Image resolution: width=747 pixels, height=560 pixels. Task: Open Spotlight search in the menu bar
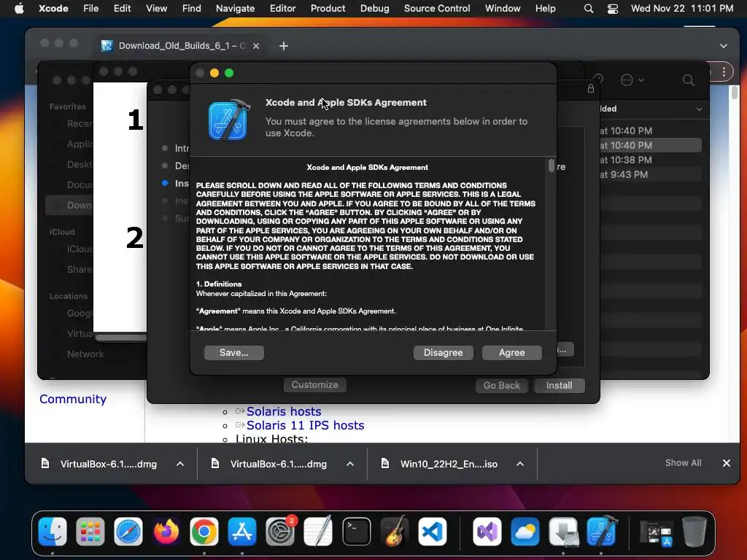pos(589,9)
